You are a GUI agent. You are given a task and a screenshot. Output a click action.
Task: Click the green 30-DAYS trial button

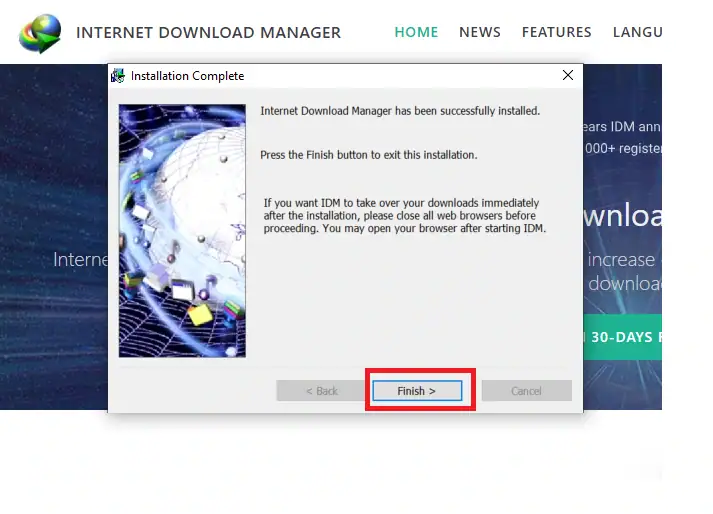pos(623,338)
